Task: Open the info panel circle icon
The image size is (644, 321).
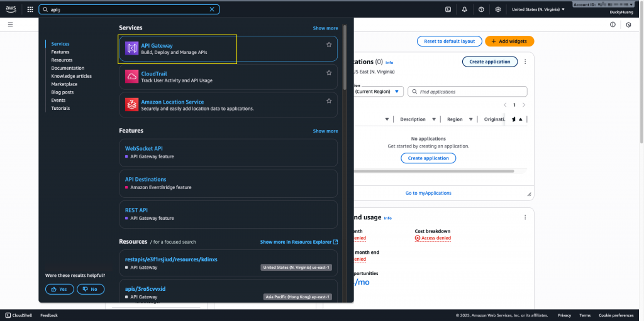Action: pos(613,24)
